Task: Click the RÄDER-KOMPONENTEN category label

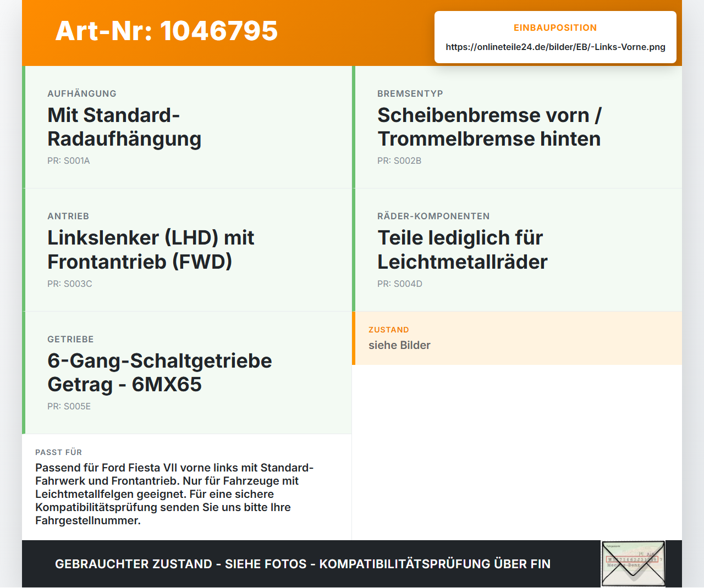Action: point(433,217)
